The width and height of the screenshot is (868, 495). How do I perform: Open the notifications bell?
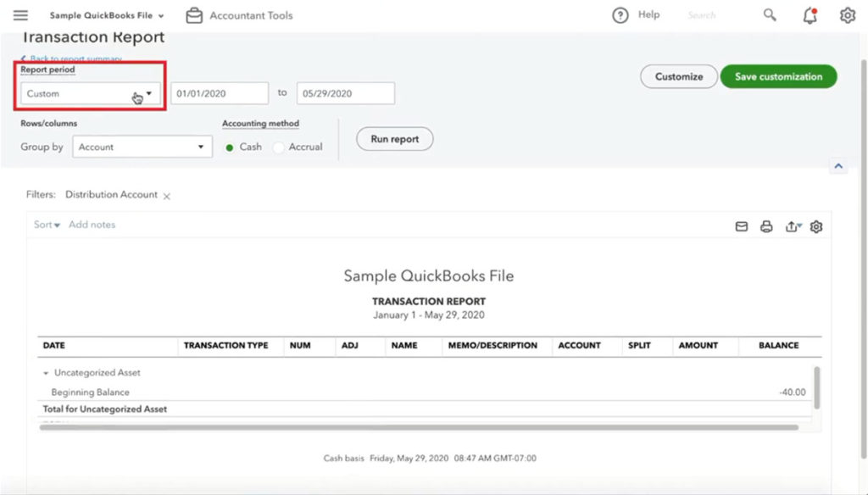coord(809,14)
